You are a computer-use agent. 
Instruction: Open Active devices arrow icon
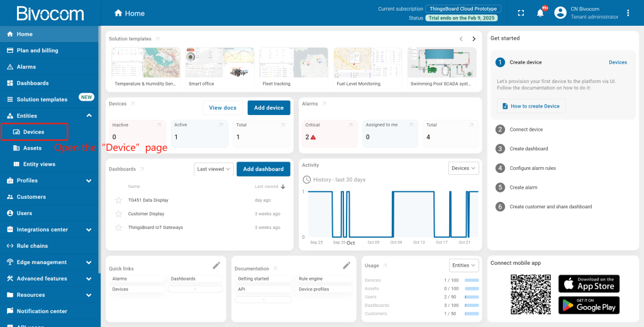point(221,125)
